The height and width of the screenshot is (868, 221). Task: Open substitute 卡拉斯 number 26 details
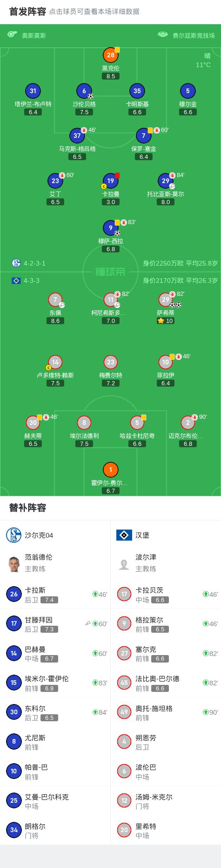55,594
